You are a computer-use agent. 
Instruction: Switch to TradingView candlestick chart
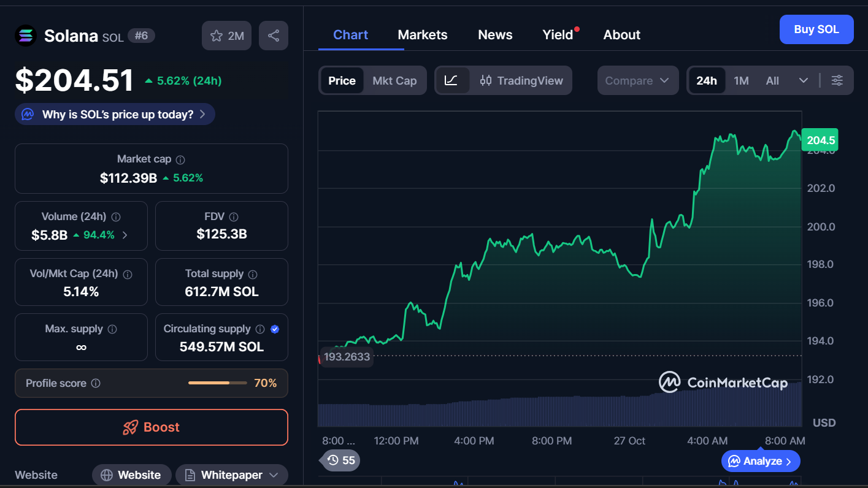click(521, 80)
